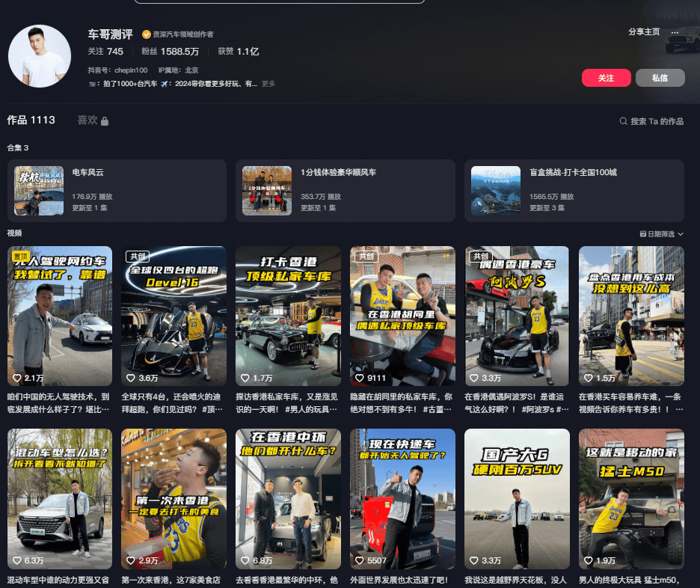700x588 pixels.
Task: Click the 抖音号: chepin100 text
Action: pos(117,70)
